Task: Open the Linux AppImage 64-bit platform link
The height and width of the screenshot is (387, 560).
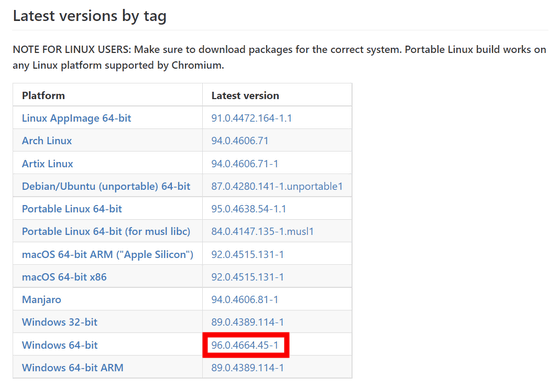Action: 76,118
